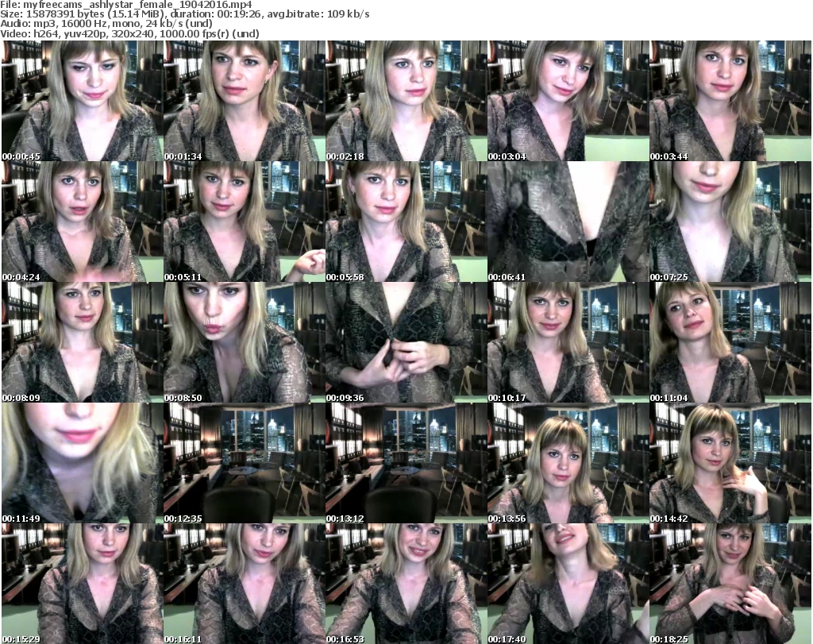Viewport: 813px width, 644px height.
Task: Click the thumbnail stamped 00:05:11
Action: pyautogui.click(x=245, y=222)
